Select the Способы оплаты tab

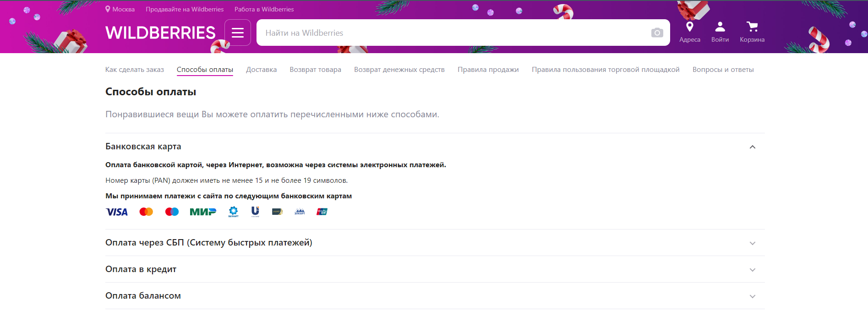click(205, 70)
